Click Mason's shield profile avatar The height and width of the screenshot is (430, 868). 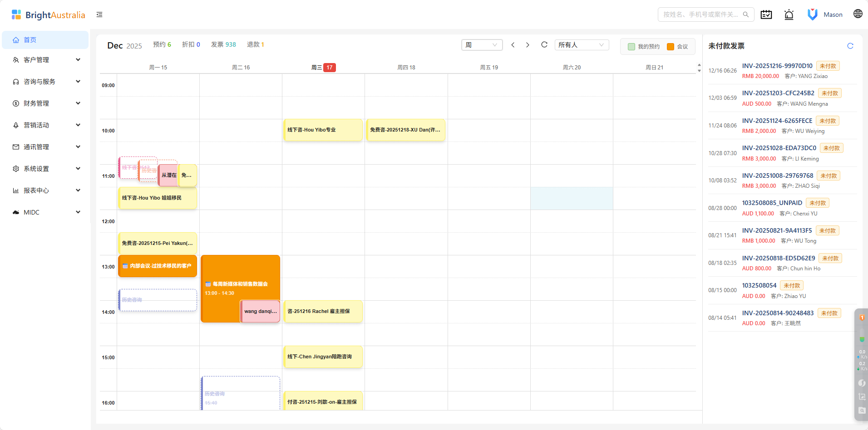[812, 14]
